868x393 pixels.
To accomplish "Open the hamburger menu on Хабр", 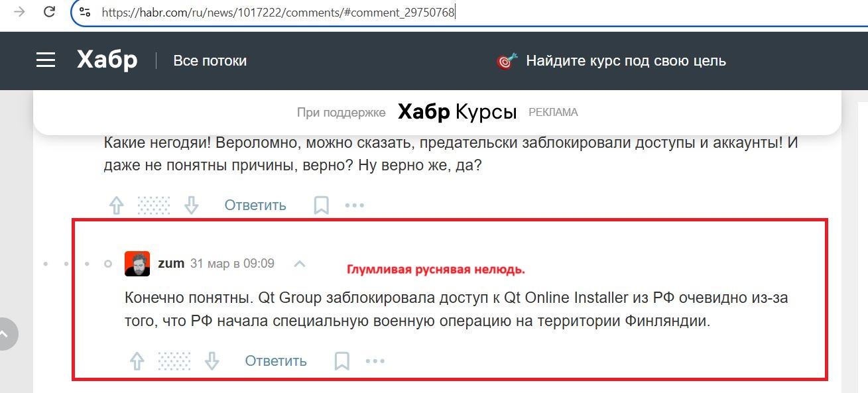I will pyautogui.click(x=46, y=60).
